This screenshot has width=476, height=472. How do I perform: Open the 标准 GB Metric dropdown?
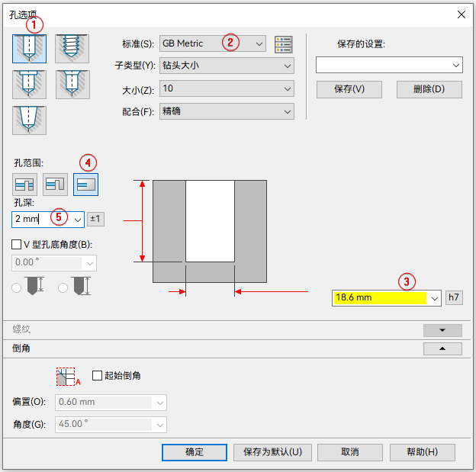pos(213,43)
